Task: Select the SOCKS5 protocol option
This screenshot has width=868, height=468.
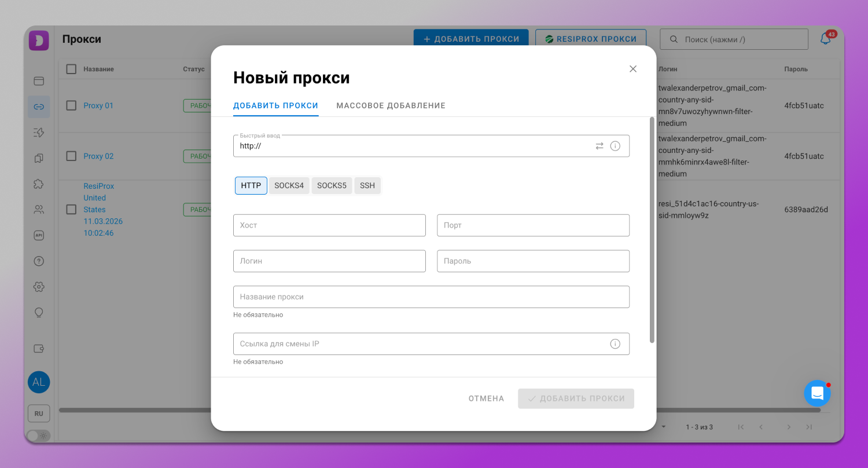Action: point(332,185)
